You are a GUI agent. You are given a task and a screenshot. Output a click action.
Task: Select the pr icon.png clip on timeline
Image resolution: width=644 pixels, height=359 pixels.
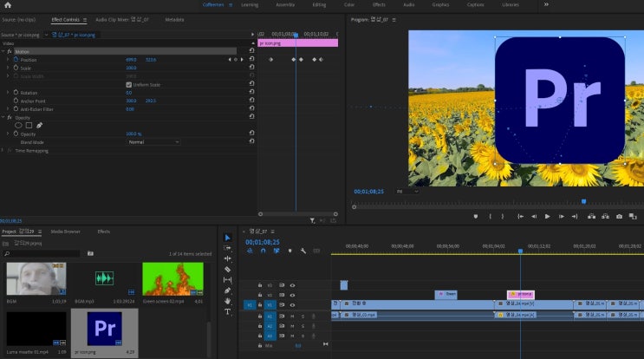[521, 294]
